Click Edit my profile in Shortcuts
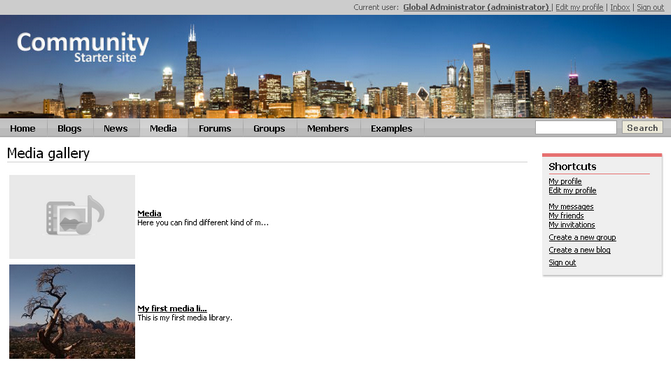This screenshot has height=373, width=671. pos(572,190)
